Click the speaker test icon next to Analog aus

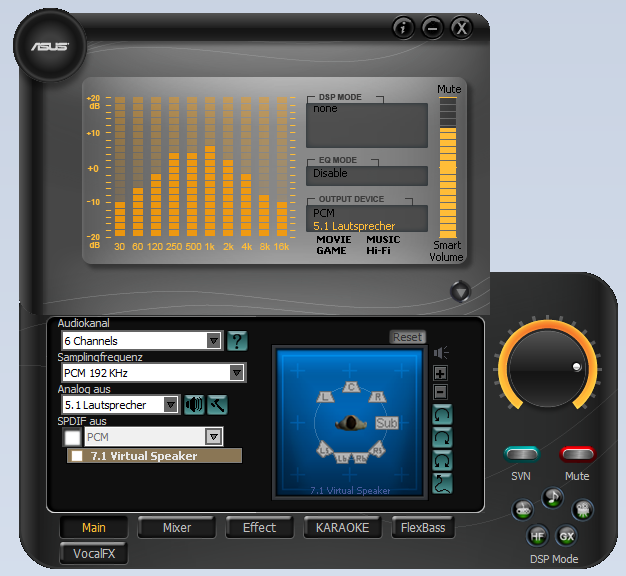coord(194,405)
